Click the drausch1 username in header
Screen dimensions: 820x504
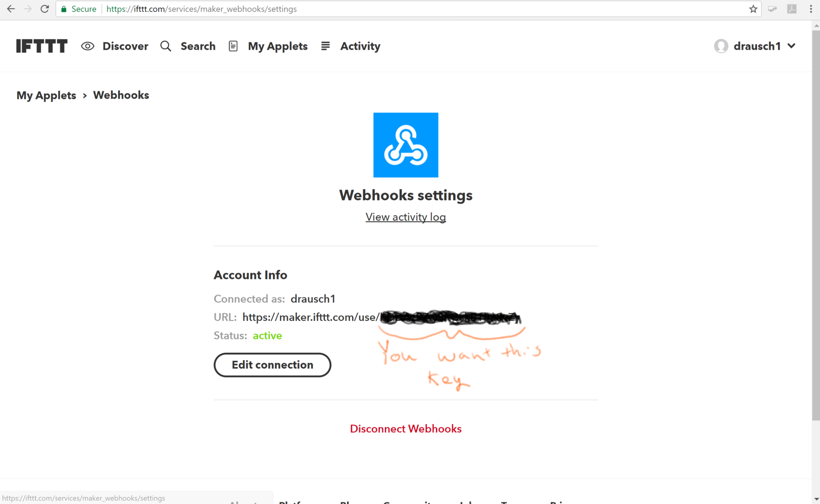pos(757,46)
